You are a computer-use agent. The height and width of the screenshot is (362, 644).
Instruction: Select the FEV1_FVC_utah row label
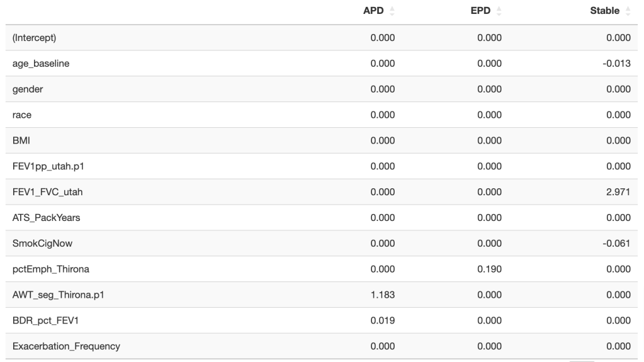click(x=47, y=192)
